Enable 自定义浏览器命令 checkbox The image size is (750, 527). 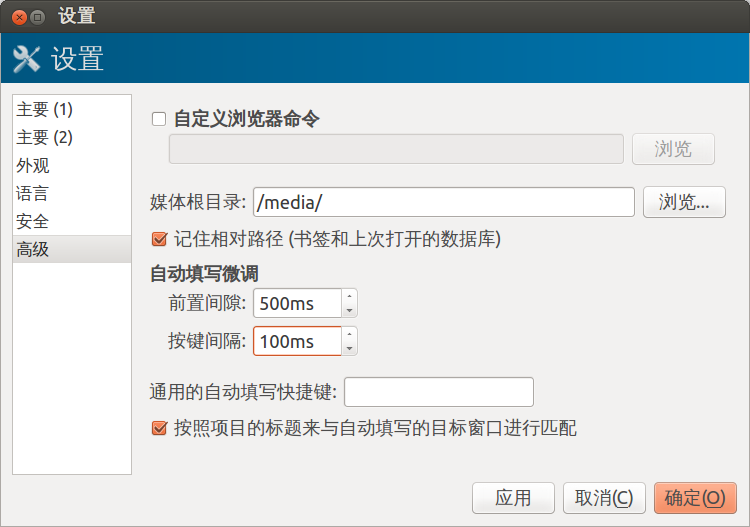pyautogui.click(x=159, y=119)
